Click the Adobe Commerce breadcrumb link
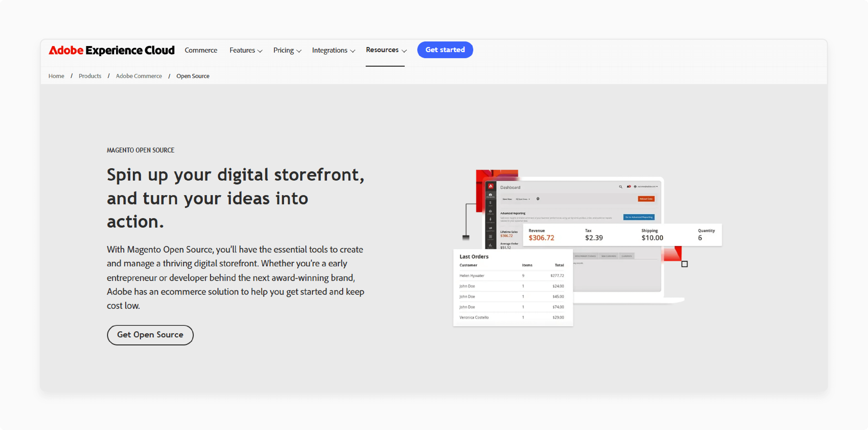Viewport: 868px width, 430px height. 138,76
